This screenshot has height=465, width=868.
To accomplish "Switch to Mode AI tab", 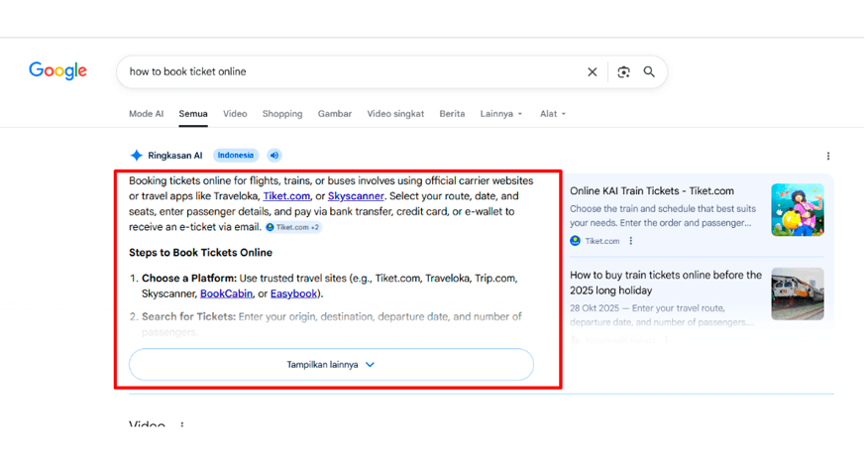I will pos(146,114).
